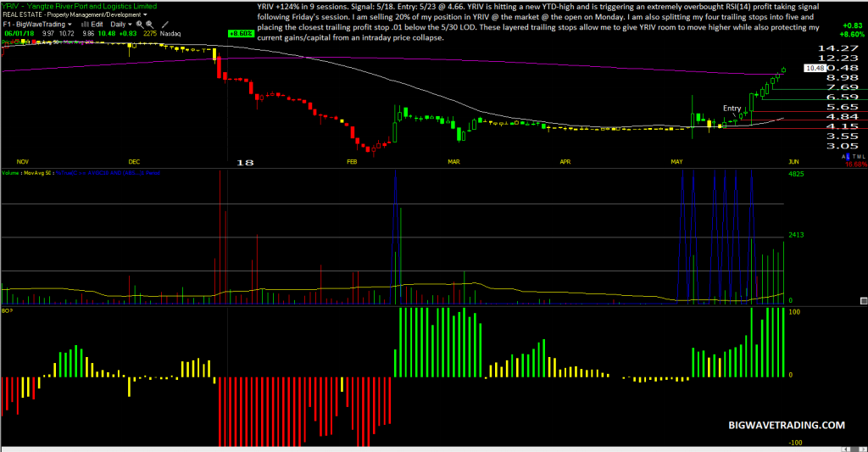Click the 2413 volume scale value
868x452 pixels.
click(x=796, y=235)
